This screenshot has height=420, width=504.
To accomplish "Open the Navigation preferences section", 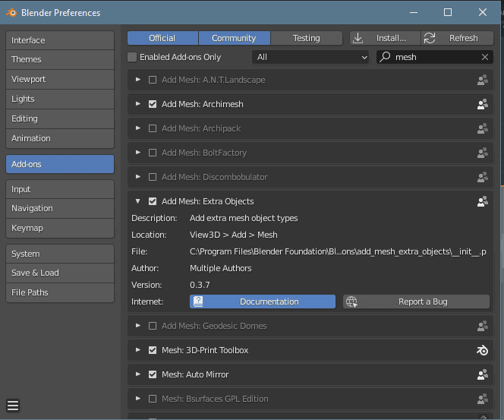I will 60,208.
